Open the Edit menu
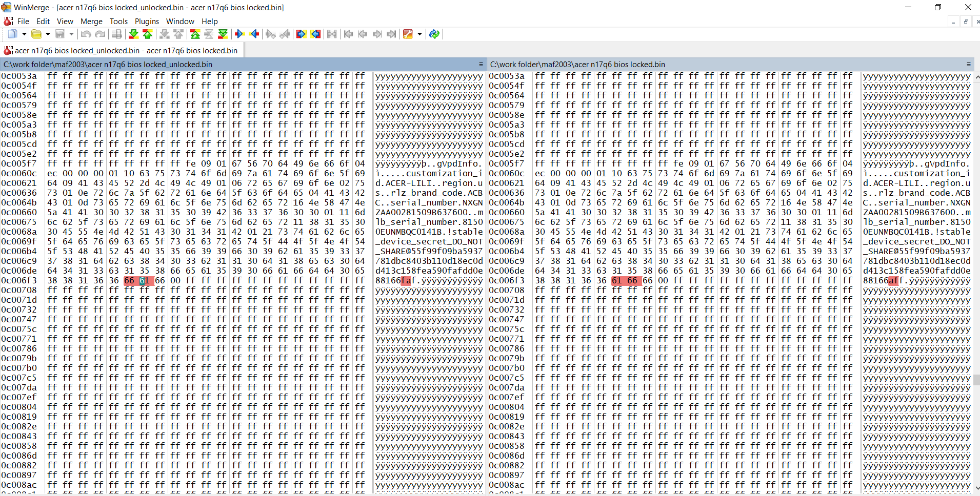This screenshot has width=980, height=496. pos(43,22)
